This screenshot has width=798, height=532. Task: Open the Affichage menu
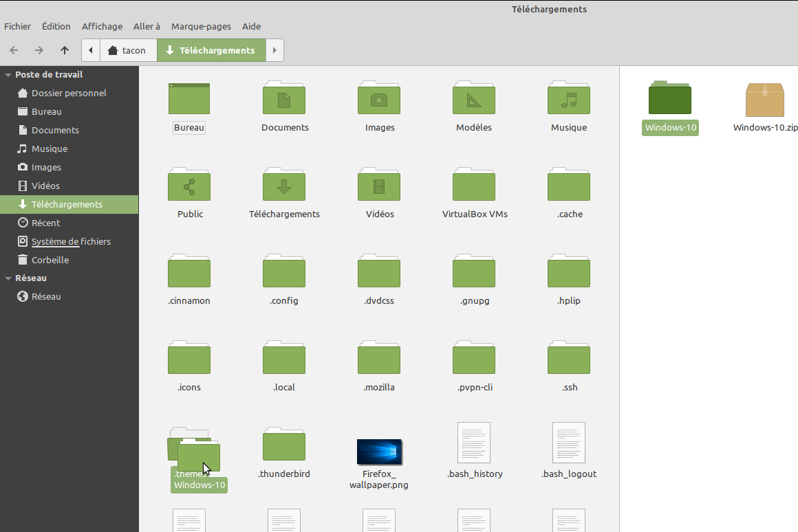(102, 26)
